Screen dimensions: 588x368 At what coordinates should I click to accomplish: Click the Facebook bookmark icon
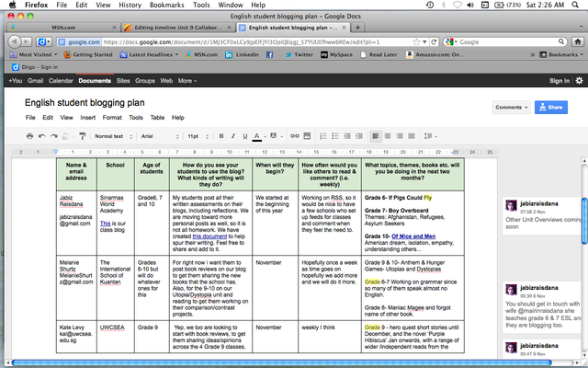[x=269, y=54]
